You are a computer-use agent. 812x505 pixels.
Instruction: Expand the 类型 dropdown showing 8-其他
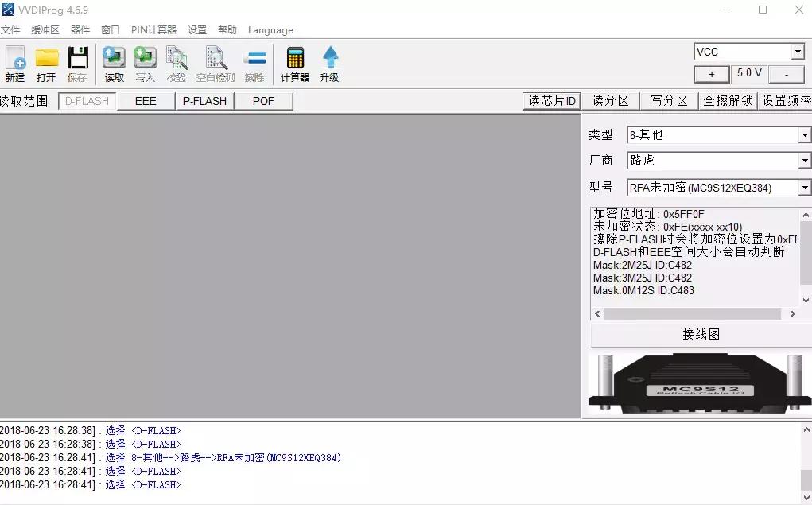pyautogui.click(x=804, y=135)
